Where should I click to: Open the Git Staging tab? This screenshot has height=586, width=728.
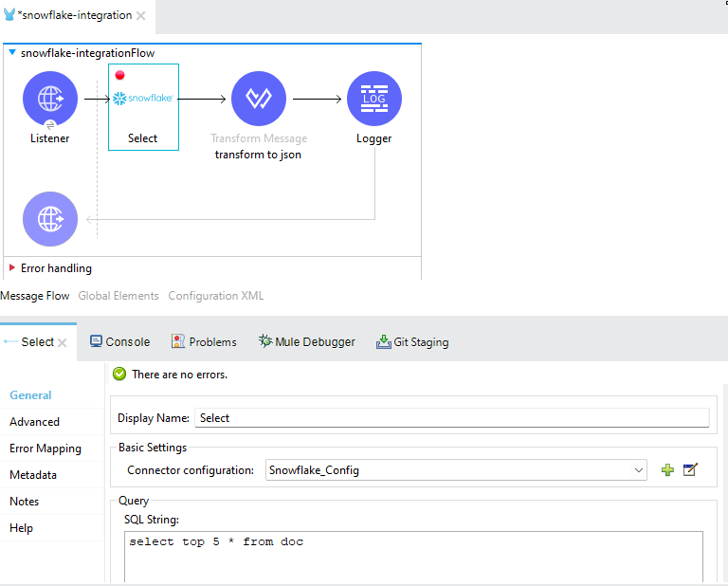click(x=412, y=342)
